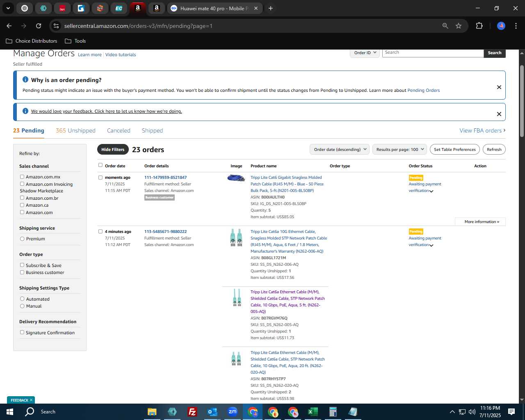525x420 pixels.
Task: Click the zoom magnifier icon in address bar
Action: [x=445, y=26]
